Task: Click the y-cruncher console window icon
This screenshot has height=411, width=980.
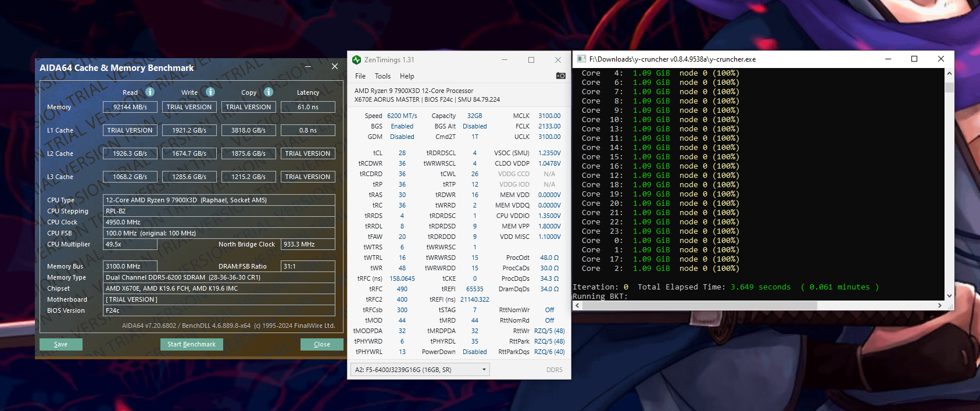Action: (x=581, y=59)
